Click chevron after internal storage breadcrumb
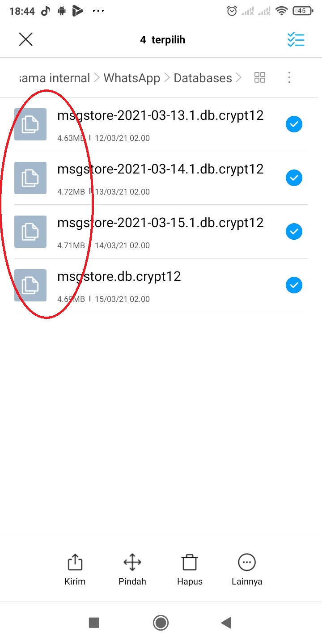Viewport: 322px width, 644px height. click(x=97, y=78)
